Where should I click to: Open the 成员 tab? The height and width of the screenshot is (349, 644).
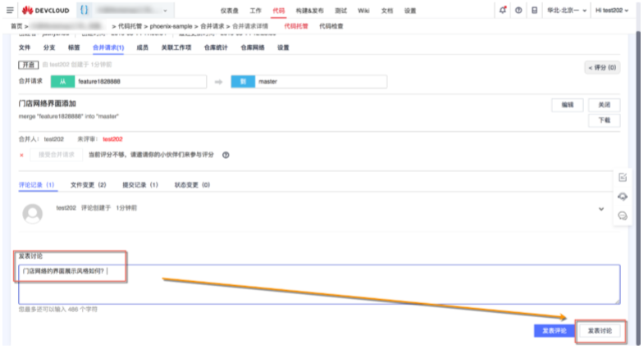(142, 48)
